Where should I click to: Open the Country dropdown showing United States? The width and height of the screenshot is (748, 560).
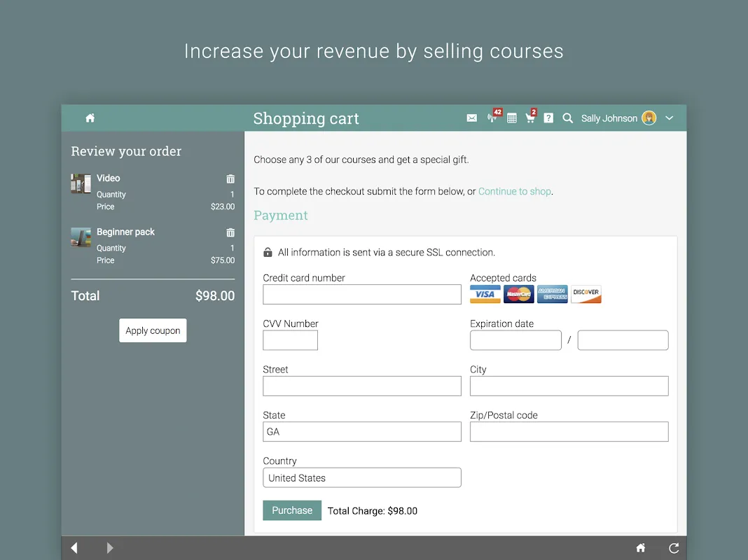[x=361, y=477]
